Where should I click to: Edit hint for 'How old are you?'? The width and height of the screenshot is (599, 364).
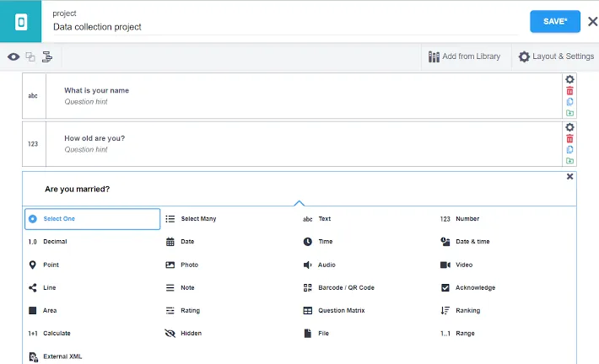coord(86,150)
